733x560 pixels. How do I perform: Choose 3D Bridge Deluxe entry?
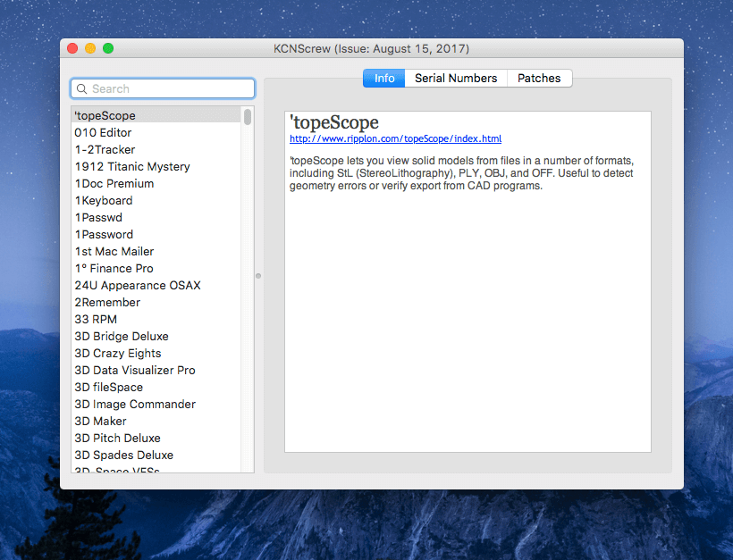156,337
